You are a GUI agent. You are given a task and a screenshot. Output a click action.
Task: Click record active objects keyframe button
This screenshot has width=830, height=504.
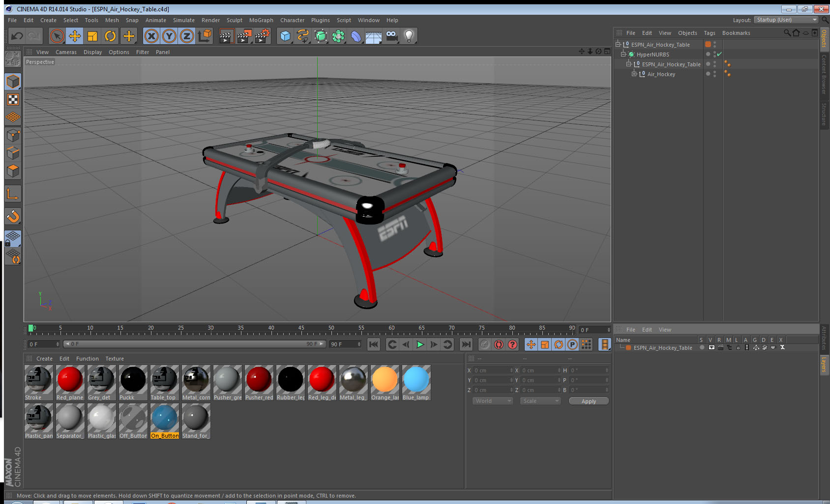point(485,344)
